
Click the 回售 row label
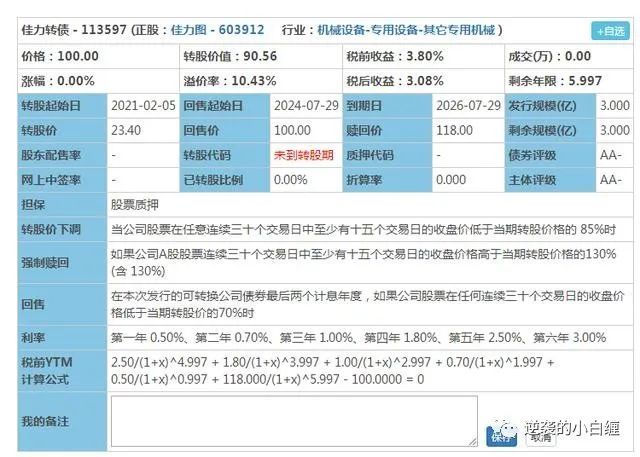(x=62, y=304)
